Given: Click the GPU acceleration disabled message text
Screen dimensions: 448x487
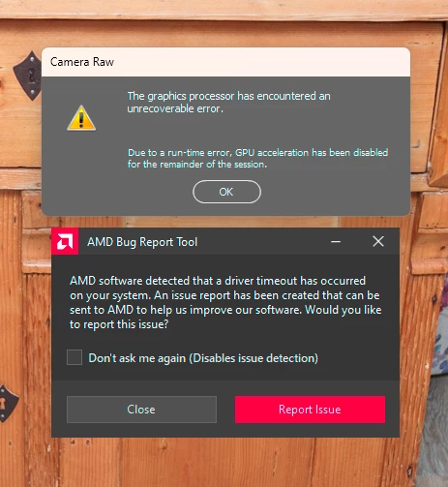Looking at the screenshot, I should coord(257,158).
